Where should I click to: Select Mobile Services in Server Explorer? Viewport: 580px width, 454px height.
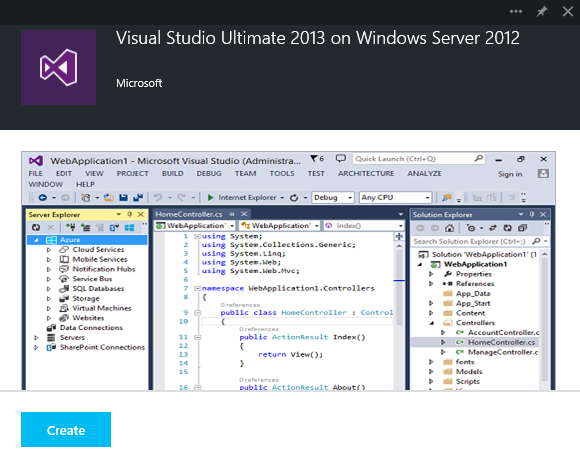pyautogui.click(x=100, y=259)
